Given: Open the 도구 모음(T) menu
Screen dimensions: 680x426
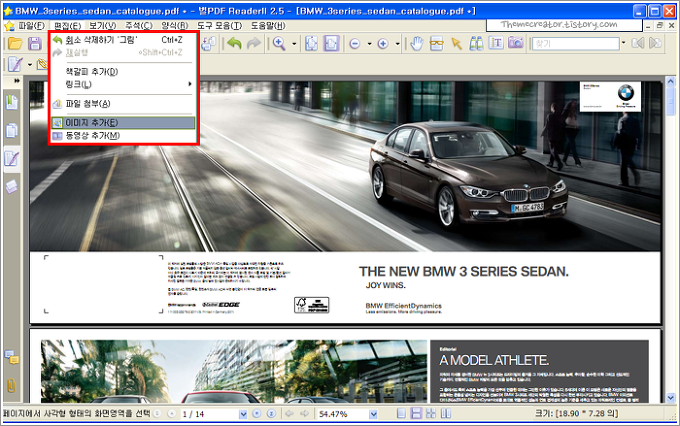Looking at the screenshot, I should 219,26.
